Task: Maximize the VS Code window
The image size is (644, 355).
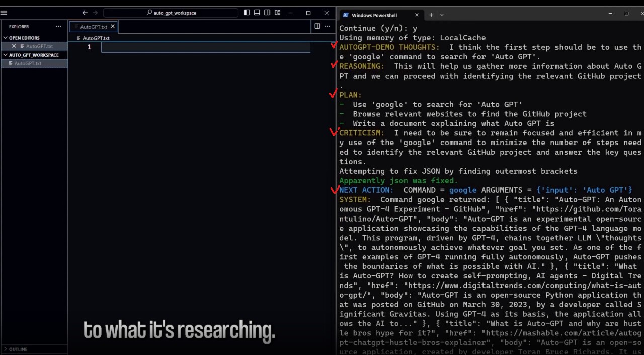Action: [308, 13]
